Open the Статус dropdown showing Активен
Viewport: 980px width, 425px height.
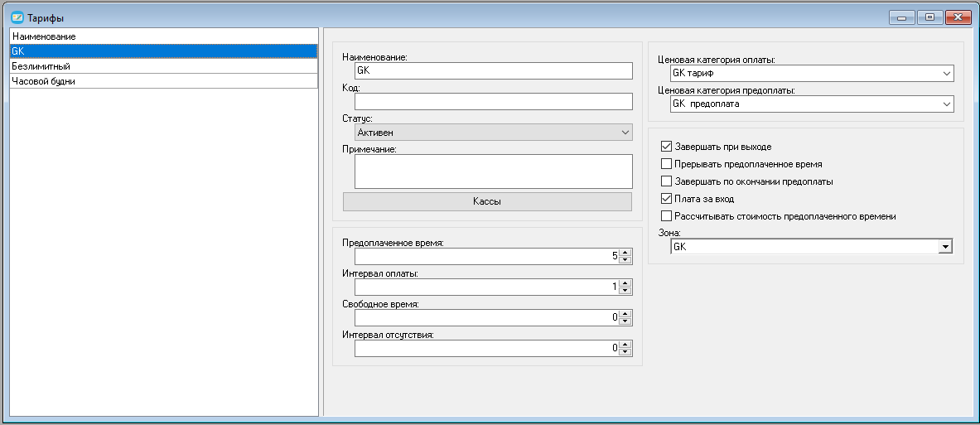click(493, 133)
